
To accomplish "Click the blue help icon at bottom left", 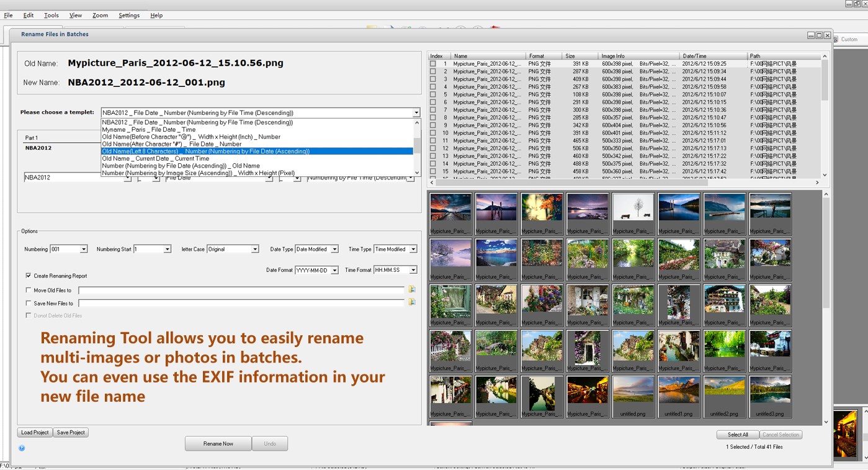I will pyautogui.click(x=22, y=448).
